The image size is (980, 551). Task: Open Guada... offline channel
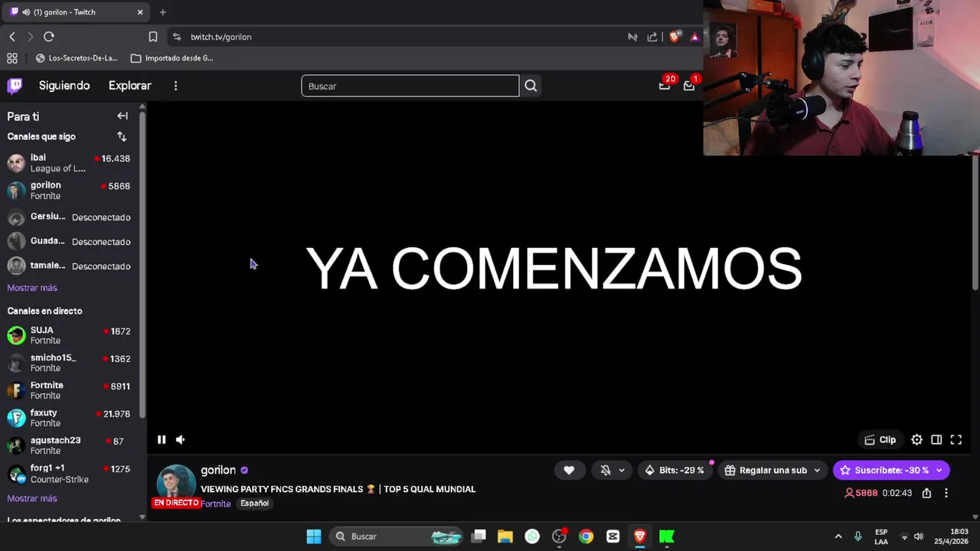(x=69, y=242)
